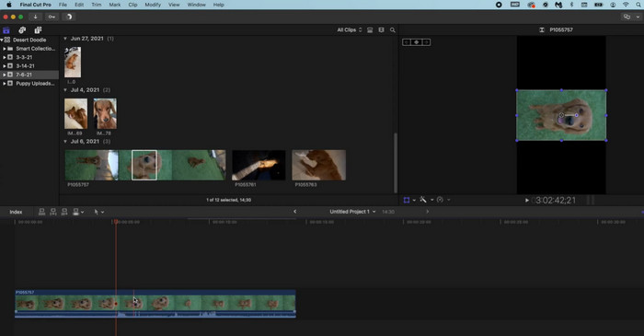The image size is (644, 336).
Task: Open the Untitled Project 1 popup
Action: pyautogui.click(x=352, y=212)
